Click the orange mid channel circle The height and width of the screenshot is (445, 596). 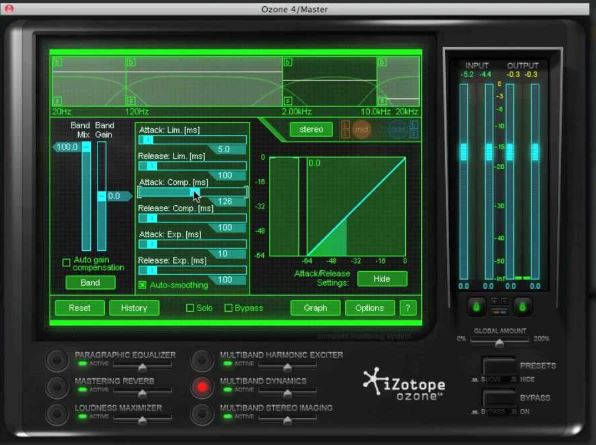click(361, 130)
